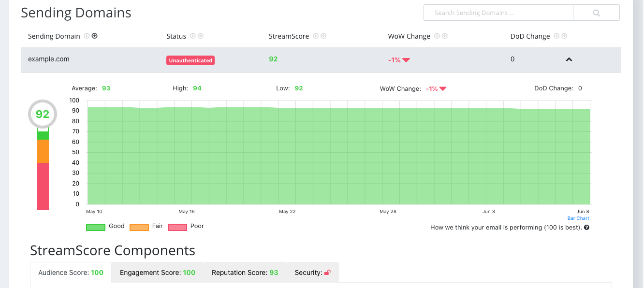Sort StreamScore column descending

[316, 36]
